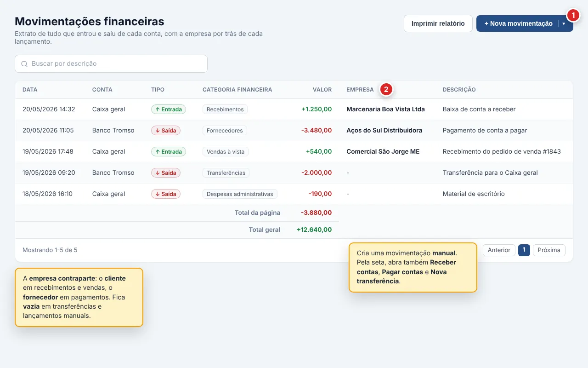Click the Saída badge in the Transferências row
The image size is (588, 368).
coord(166,173)
